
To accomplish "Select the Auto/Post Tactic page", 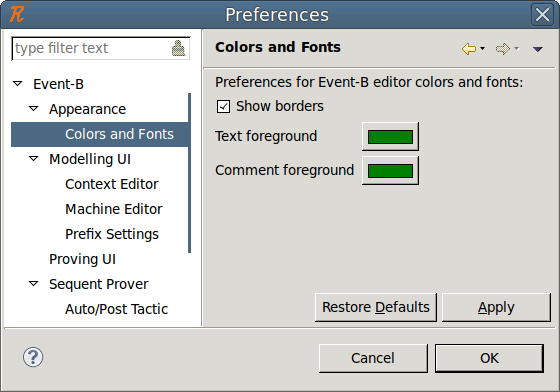I will pos(116,309).
